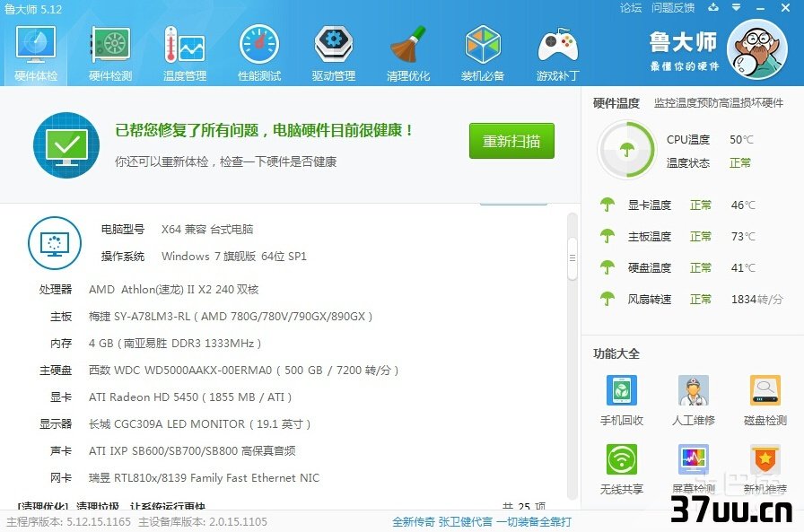The height and width of the screenshot is (532, 804).
Task: Click the green checkmark monitor status icon
Action: (66, 145)
